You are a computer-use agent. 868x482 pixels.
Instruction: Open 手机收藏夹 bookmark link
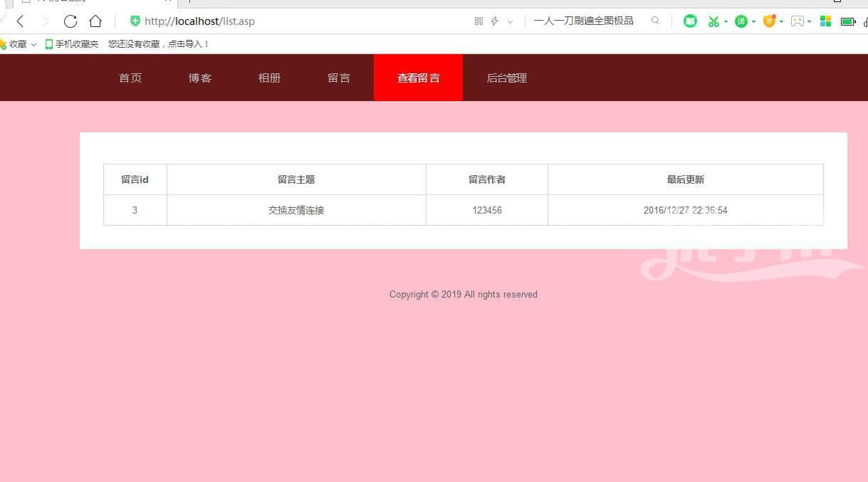coord(73,44)
